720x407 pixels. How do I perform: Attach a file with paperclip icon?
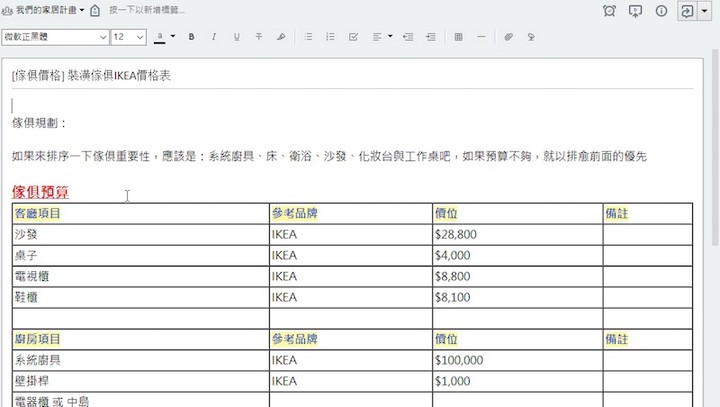(508, 37)
